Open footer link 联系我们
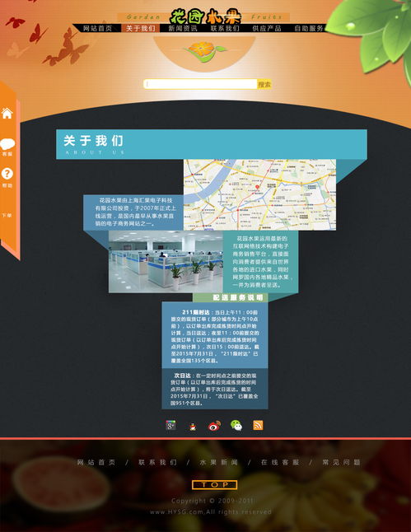The image size is (411, 532). [157, 463]
